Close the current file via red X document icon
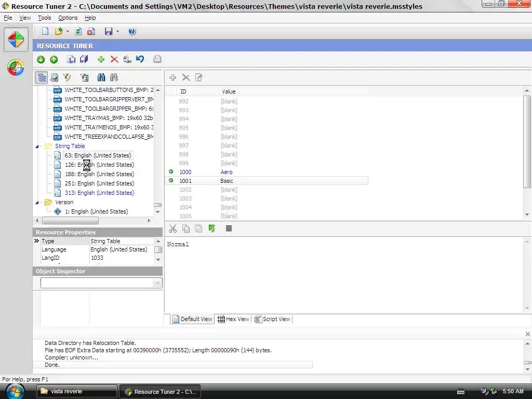 pos(90,31)
